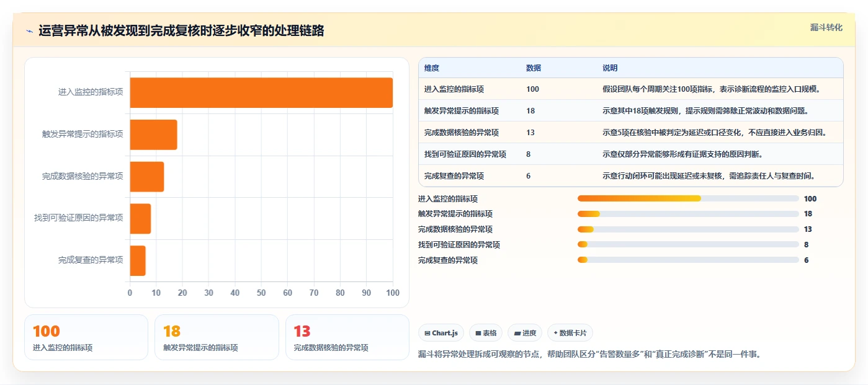Click the 维度 column header
The width and height of the screenshot is (868, 385).
pos(432,68)
